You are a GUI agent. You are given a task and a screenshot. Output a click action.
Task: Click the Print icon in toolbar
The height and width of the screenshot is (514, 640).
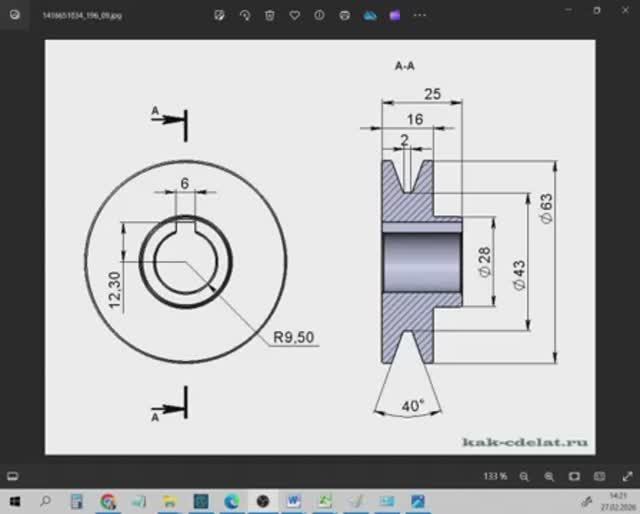pyautogui.click(x=344, y=16)
